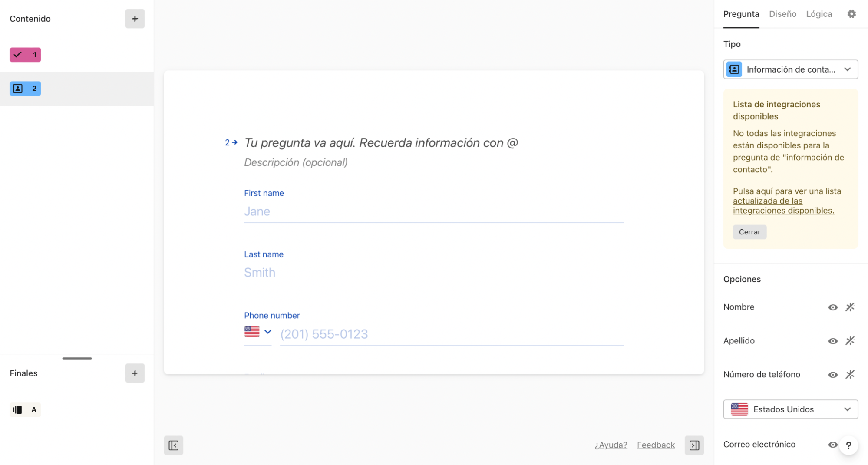
Task: Collapse the right sidebar panel
Action: (x=694, y=445)
